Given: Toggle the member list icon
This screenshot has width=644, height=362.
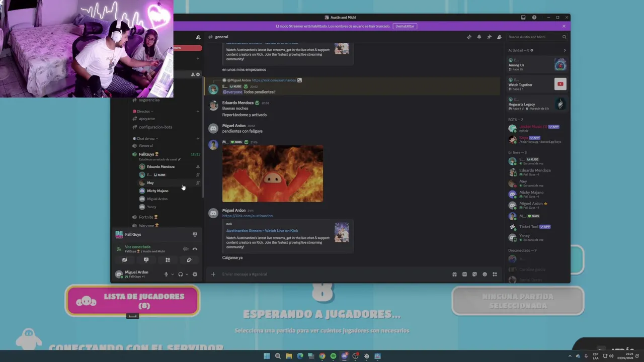Looking at the screenshot, I should [499, 37].
